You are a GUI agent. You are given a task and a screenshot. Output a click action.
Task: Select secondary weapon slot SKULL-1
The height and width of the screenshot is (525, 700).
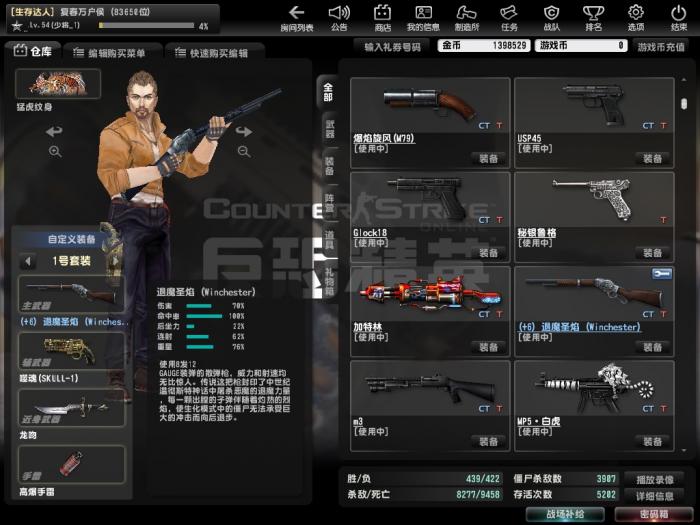(71, 351)
